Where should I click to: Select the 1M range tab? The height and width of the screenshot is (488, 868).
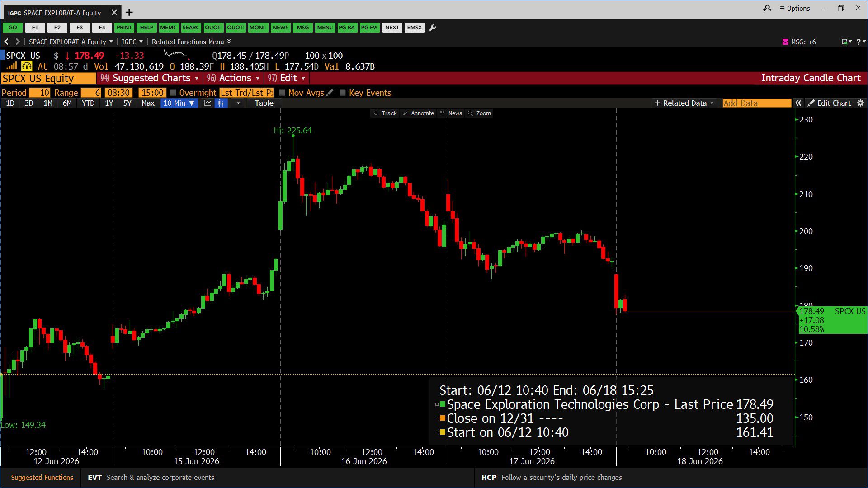pos(48,103)
